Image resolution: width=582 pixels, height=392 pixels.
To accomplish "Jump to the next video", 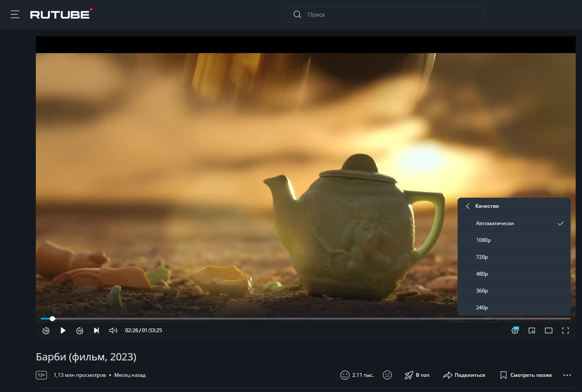I will pyautogui.click(x=96, y=330).
